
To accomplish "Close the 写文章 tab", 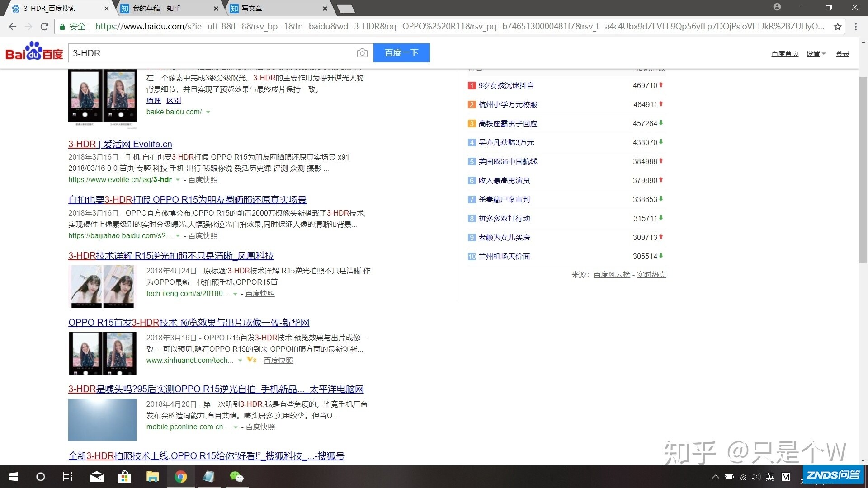I will coord(325,9).
